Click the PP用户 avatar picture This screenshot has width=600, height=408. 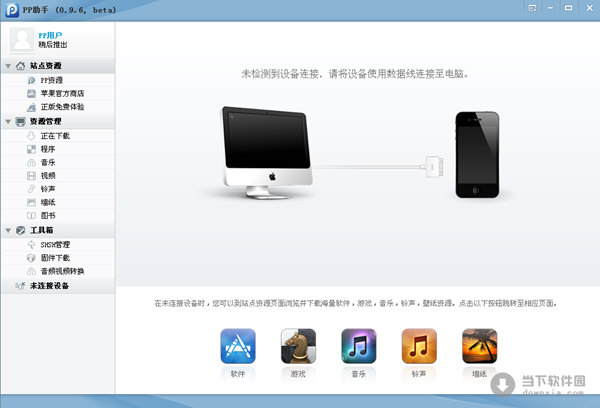pyautogui.click(x=22, y=40)
